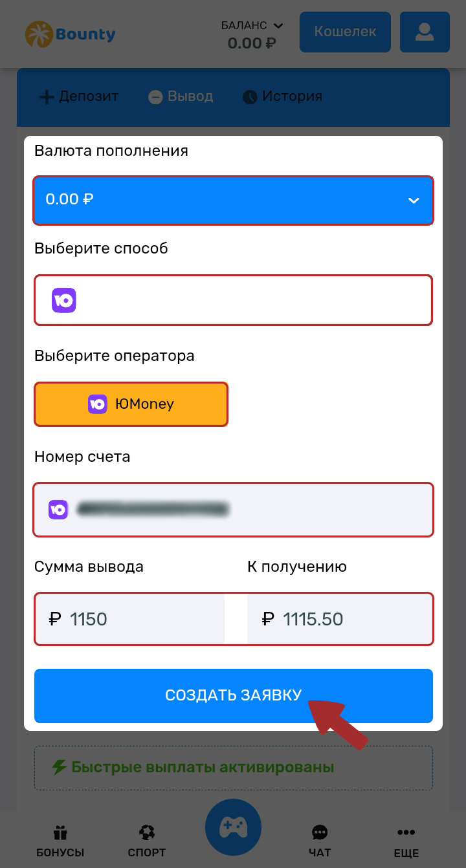The image size is (466, 868).
Task: Open Спорт soccer ball icon
Action: [x=147, y=832]
